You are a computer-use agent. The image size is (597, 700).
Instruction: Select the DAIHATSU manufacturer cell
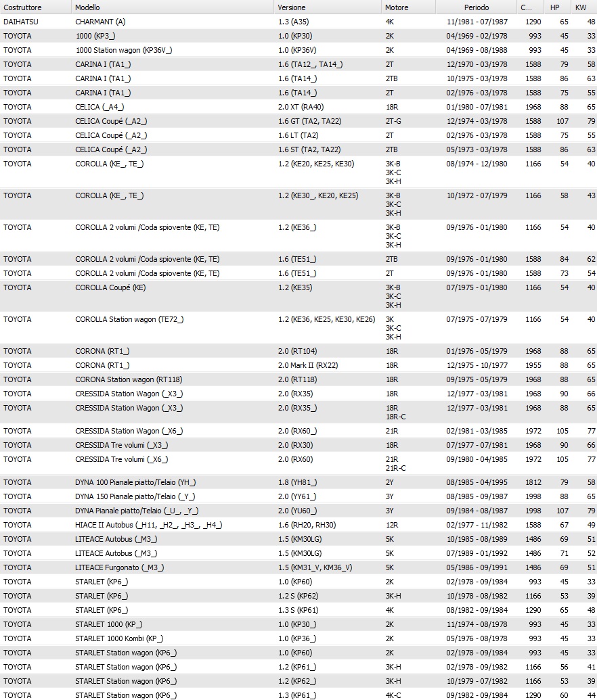click(20, 22)
